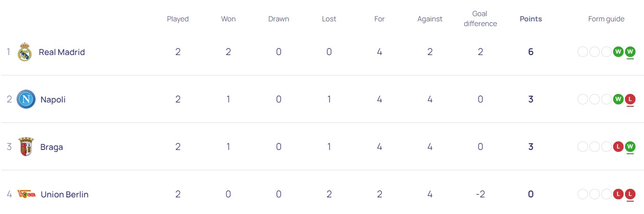
Task: Open the Napoli team link
Action: [x=53, y=100]
